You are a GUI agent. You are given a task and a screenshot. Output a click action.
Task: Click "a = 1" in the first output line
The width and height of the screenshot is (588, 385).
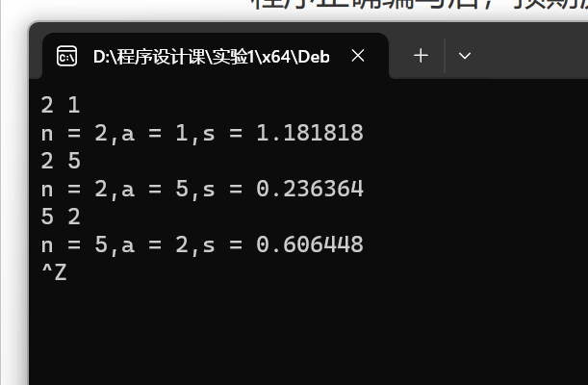pos(155,133)
